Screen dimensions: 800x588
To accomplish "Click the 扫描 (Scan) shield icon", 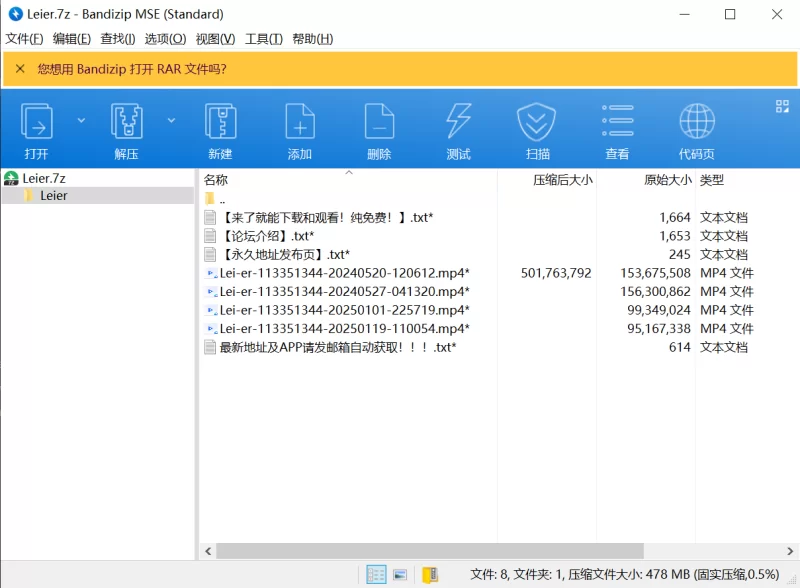I will click(x=536, y=121).
